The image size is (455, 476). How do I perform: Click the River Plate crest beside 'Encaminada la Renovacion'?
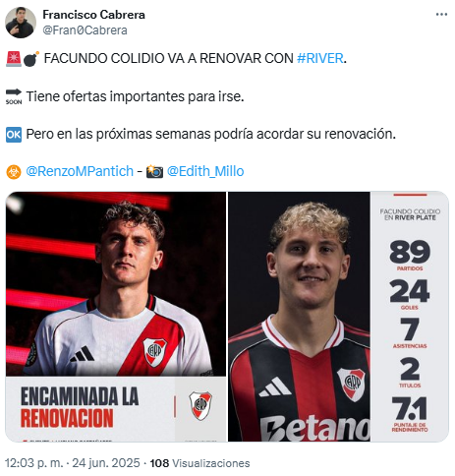point(200,406)
